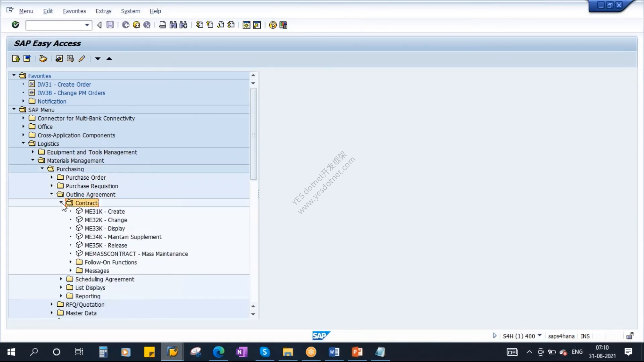Open the Favorites menu
Screen dimensions: 644x362
pyautogui.click(x=74, y=11)
